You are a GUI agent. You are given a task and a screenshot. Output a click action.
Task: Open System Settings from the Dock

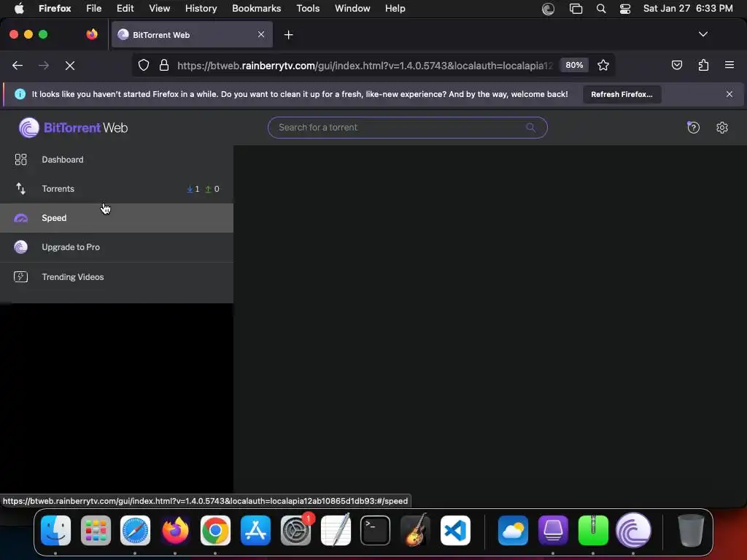[295, 531]
